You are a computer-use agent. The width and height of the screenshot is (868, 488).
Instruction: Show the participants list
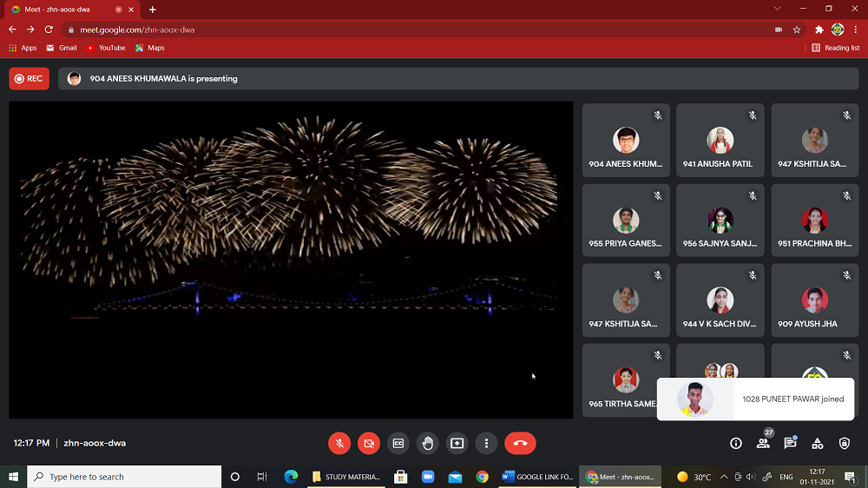[763, 443]
